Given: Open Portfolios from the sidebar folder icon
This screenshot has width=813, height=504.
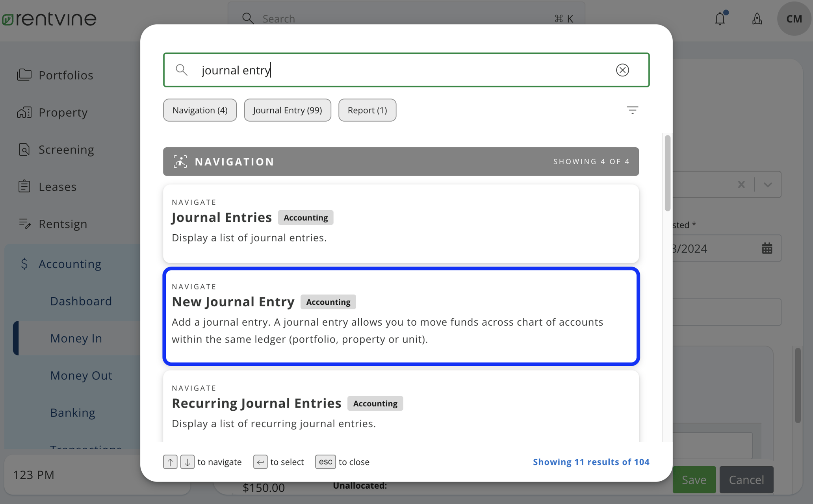Looking at the screenshot, I should pyautogui.click(x=24, y=75).
